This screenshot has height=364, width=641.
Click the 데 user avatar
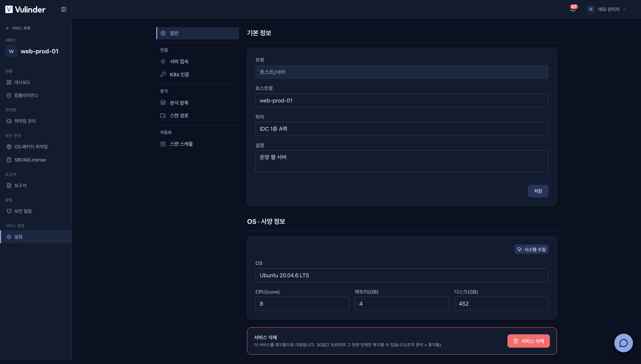tap(591, 9)
